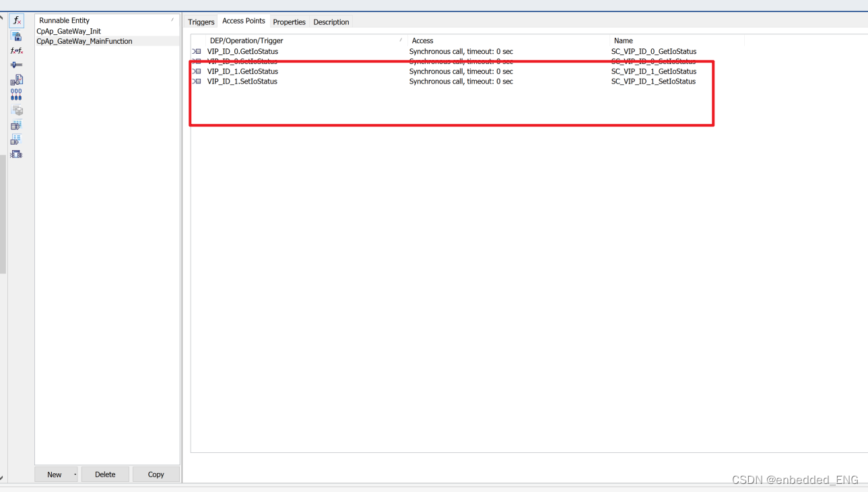Viewport: 868px width, 492px height.
Task: Click the sort triangle on DEP/Operation/Trigger header
Action: coord(401,40)
